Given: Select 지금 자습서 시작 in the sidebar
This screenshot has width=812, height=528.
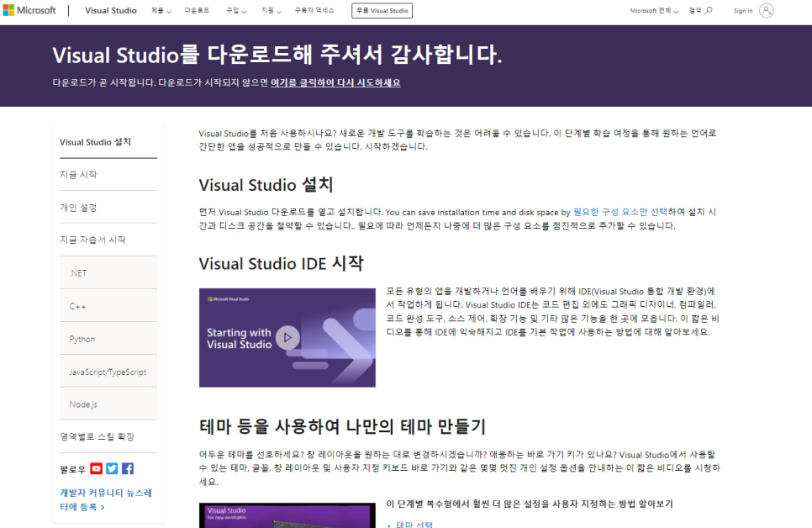Looking at the screenshot, I should tap(108, 240).
